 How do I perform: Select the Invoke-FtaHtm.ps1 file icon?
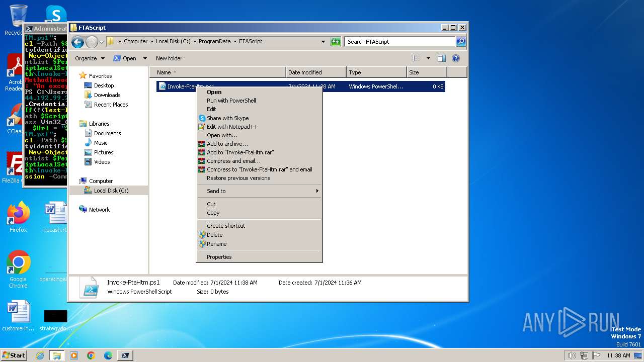(x=162, y=86)
